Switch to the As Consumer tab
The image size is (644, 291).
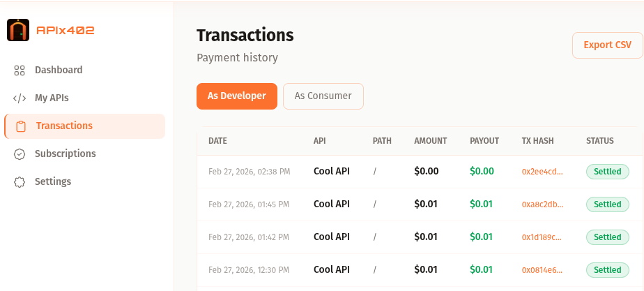coord(323,96)
